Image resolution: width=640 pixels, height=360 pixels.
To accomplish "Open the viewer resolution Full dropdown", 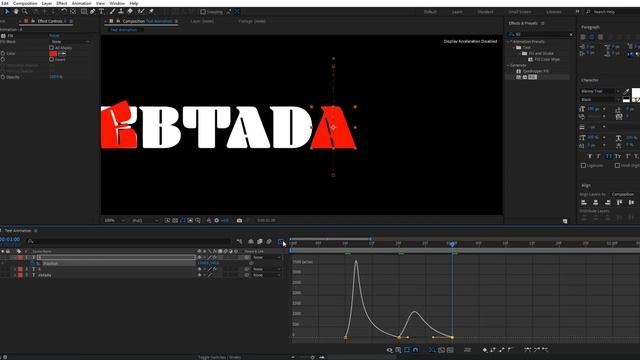I will tap(144, 220).
